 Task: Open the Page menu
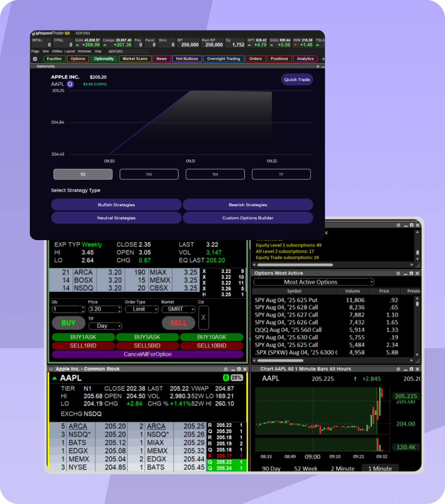point(35,52)
